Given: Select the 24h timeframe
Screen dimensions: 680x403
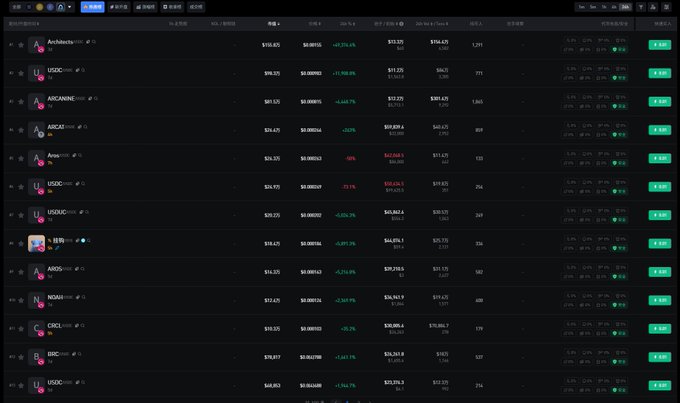Looking at the screenshot, I should [x=625, y=7].
